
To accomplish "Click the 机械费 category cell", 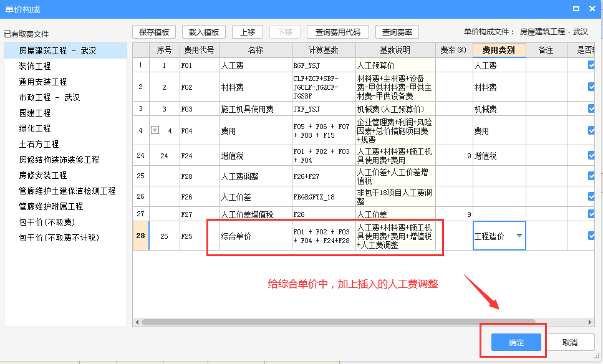I will pos(499,109).
